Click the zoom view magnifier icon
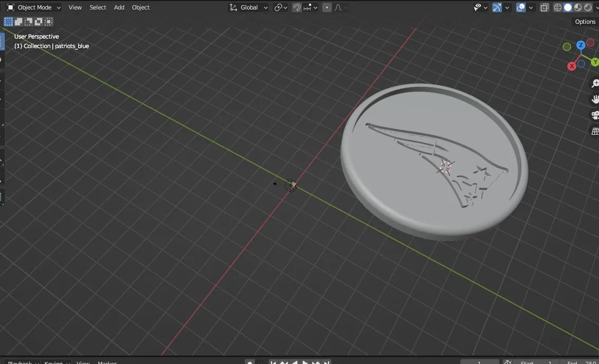 coord(595,83)
